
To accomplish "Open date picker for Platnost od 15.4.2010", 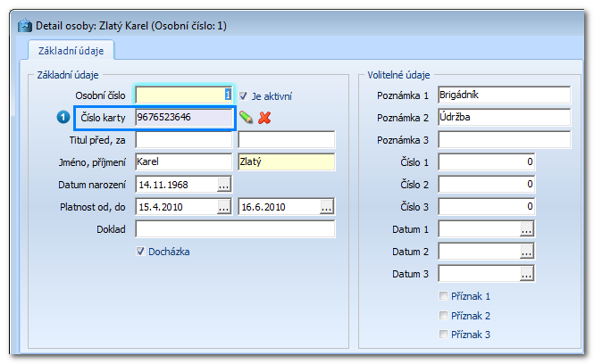I will click(224, 207).
